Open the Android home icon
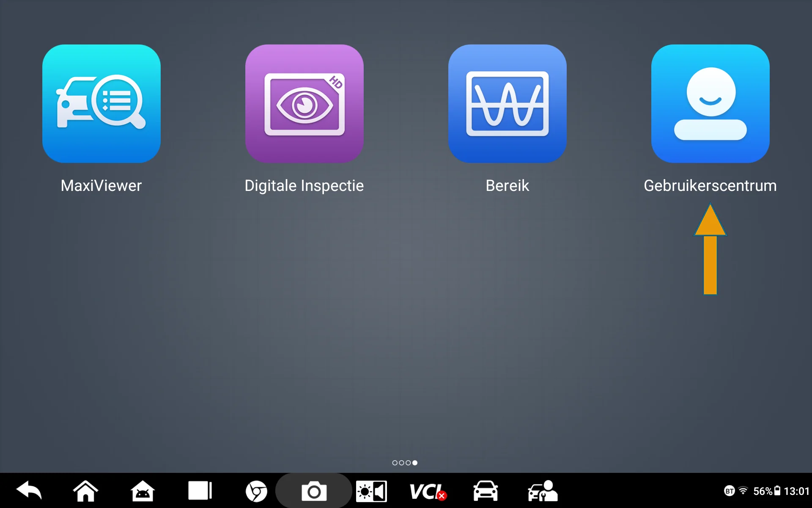The width and height of the screenshot is (812, 508). (x=143, y=491)
